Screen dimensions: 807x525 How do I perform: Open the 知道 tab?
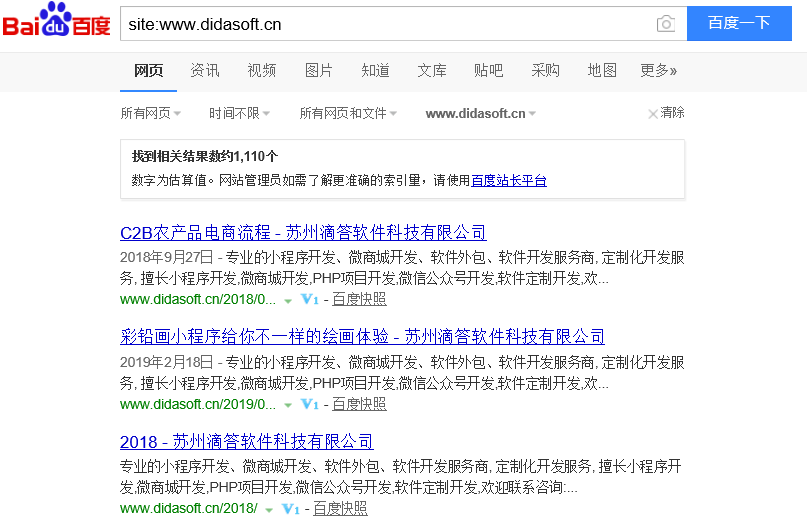tap(375, 71)
